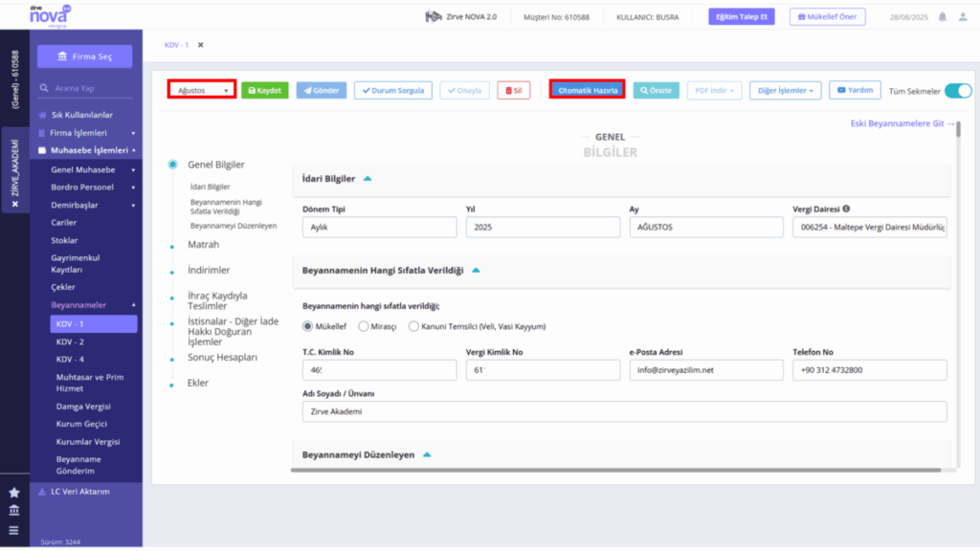Go to the Sonuç Hesapları step
The height and width of the screenshot is (551, 980).
(x=222, y=358)
